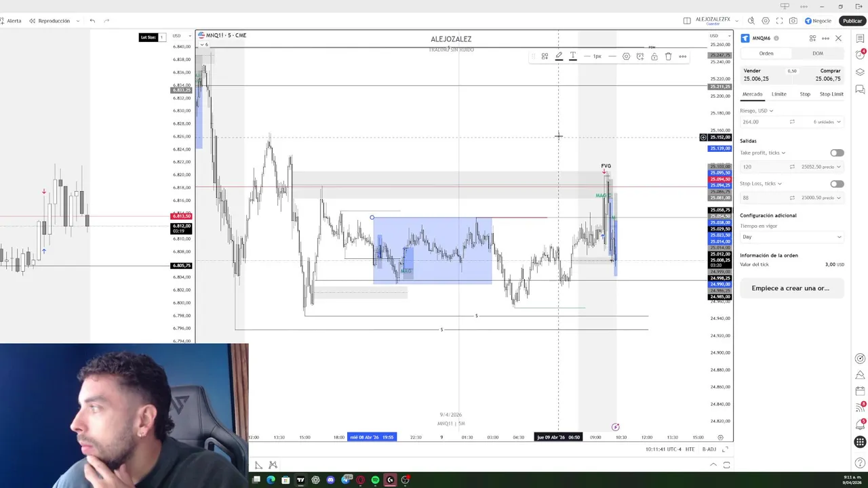Toggle the B-ADJ adjustment setting
The image size is (868, 488).
709,449
